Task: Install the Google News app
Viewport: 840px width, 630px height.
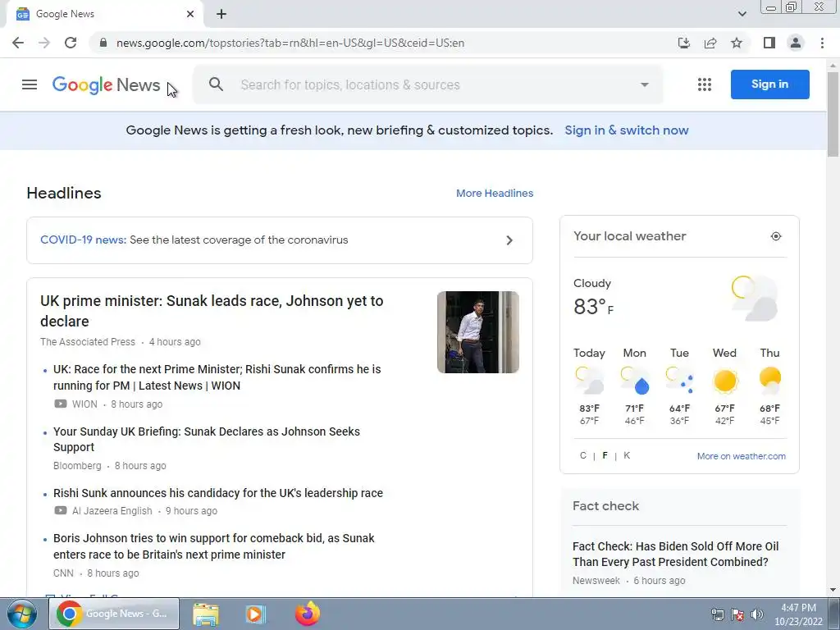Action: click(x=684, y=43)
